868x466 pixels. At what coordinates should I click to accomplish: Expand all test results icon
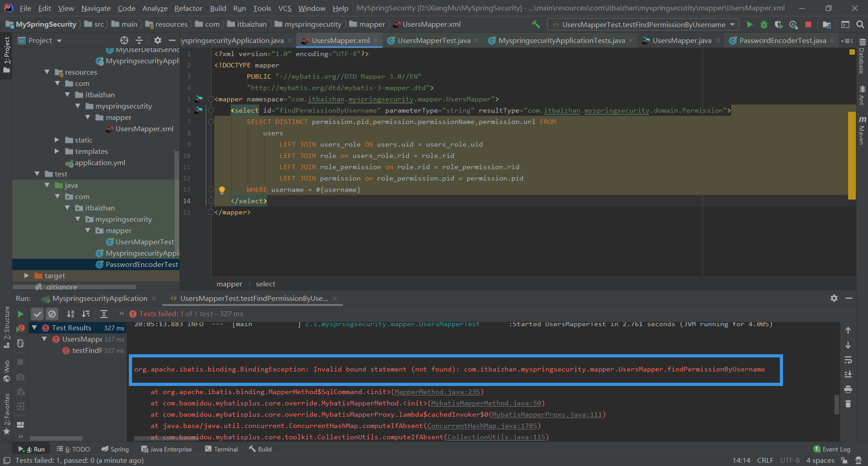pos(104,314)
